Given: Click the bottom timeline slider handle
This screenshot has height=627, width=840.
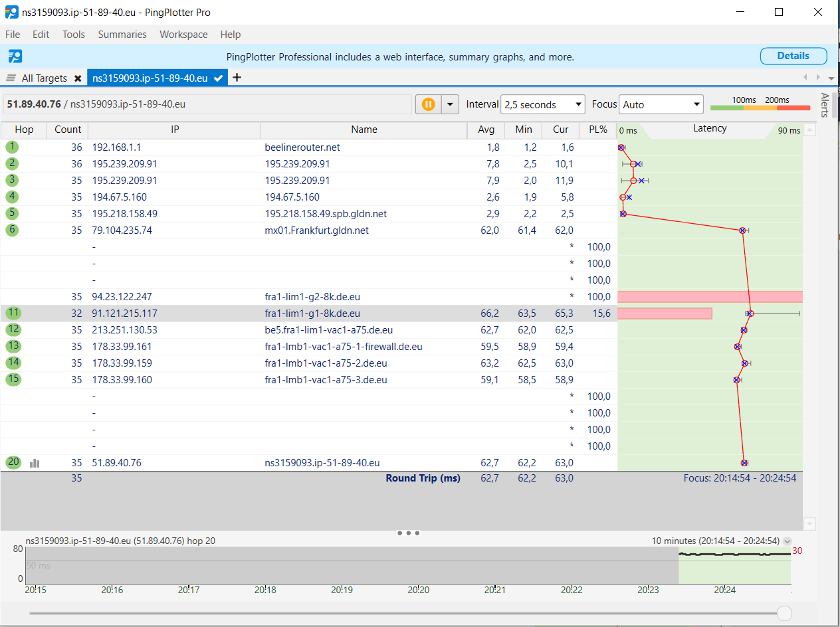Looking at the screenshot, I should tap(784, 613).
